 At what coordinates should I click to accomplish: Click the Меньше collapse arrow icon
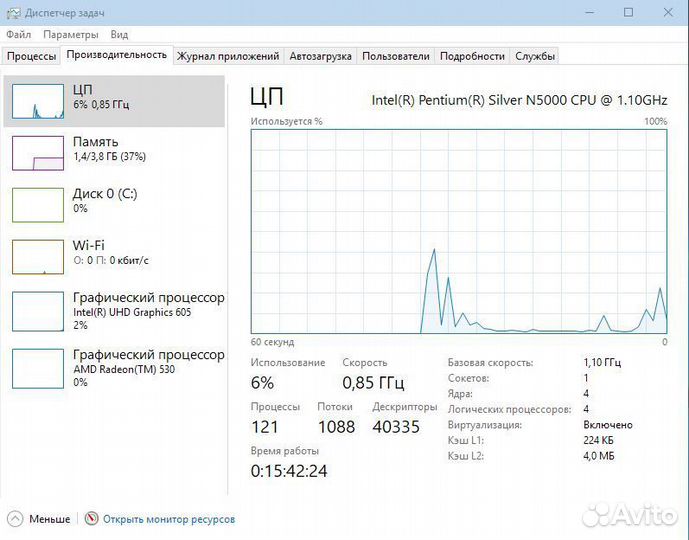15,519
